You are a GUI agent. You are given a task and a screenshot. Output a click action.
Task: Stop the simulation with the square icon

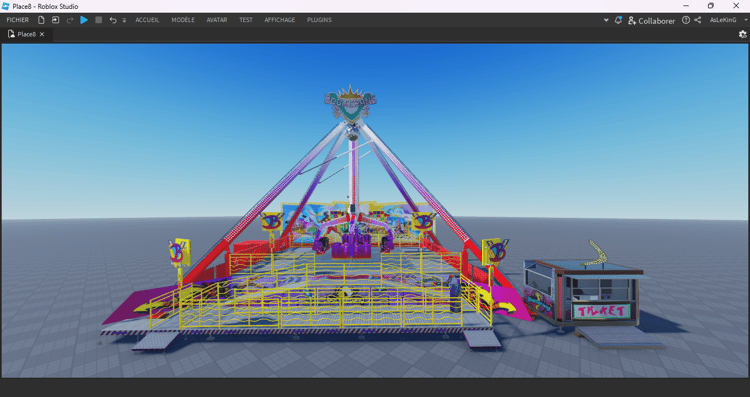coord(99,20)
